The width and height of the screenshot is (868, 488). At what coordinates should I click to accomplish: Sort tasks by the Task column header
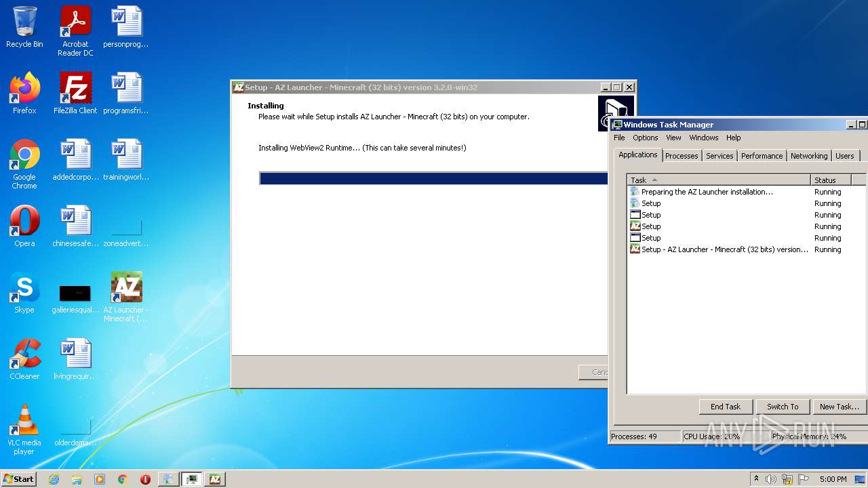[719, 180]
